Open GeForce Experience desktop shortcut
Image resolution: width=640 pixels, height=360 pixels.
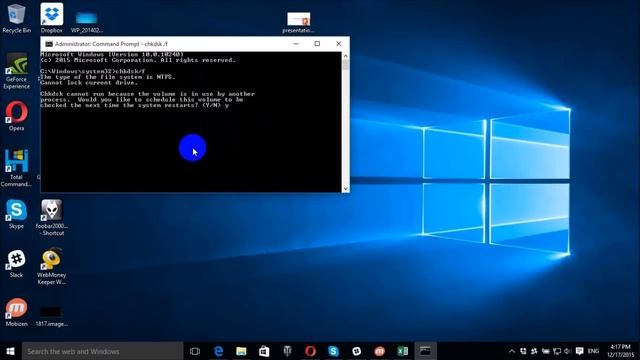pos(16,71)
